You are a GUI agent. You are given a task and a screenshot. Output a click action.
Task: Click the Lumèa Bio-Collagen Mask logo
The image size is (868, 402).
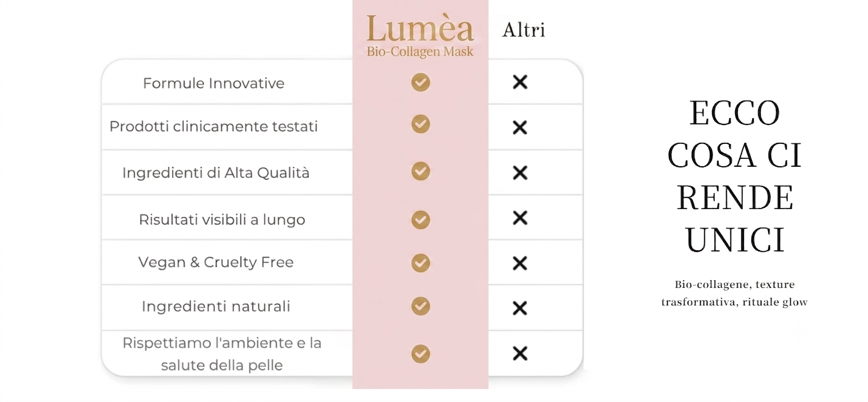click(x=420, y=37)
